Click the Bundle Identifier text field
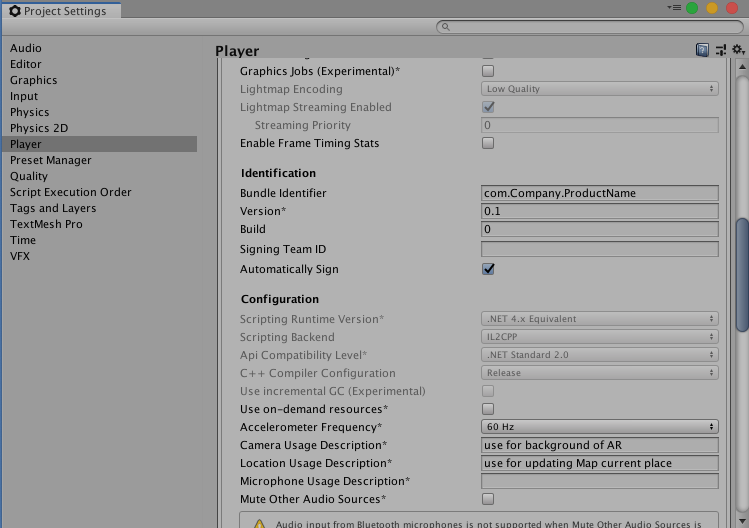The height and width of the screenshot is (528, 749). coord(600,193)
